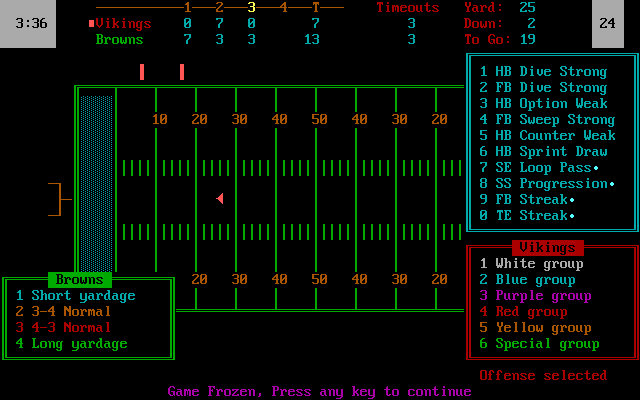Choose the 3-4 Normal defense
640x400 pixels.
63,311
